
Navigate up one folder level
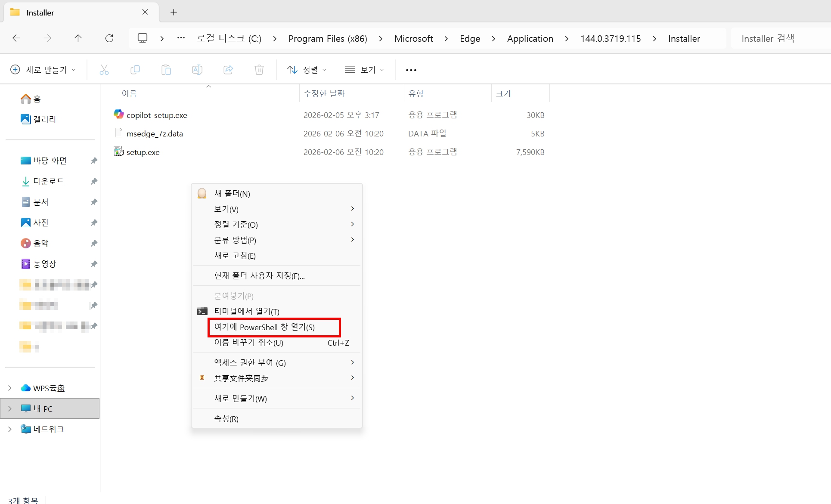point(78,38)
